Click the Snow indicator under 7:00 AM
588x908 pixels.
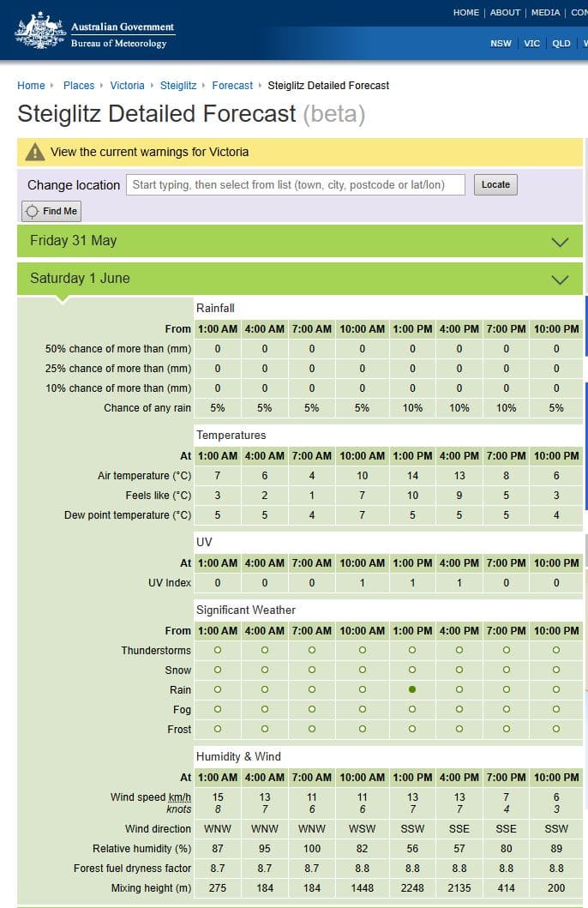pos(312,670)
